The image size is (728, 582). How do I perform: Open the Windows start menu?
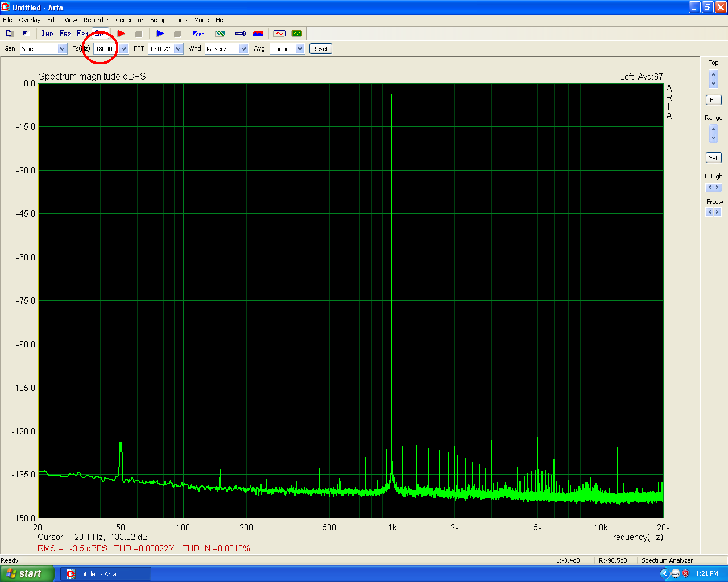pyautogui.click(x=27, y=574)
